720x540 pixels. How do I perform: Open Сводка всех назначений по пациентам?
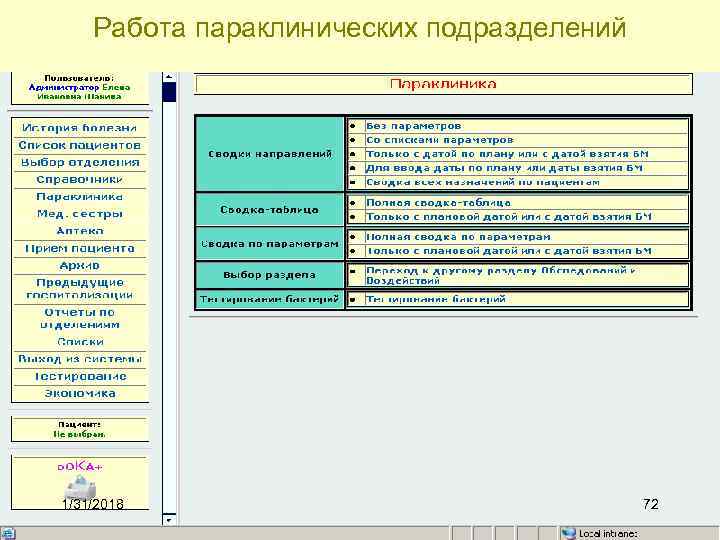[x=483, y=182]
